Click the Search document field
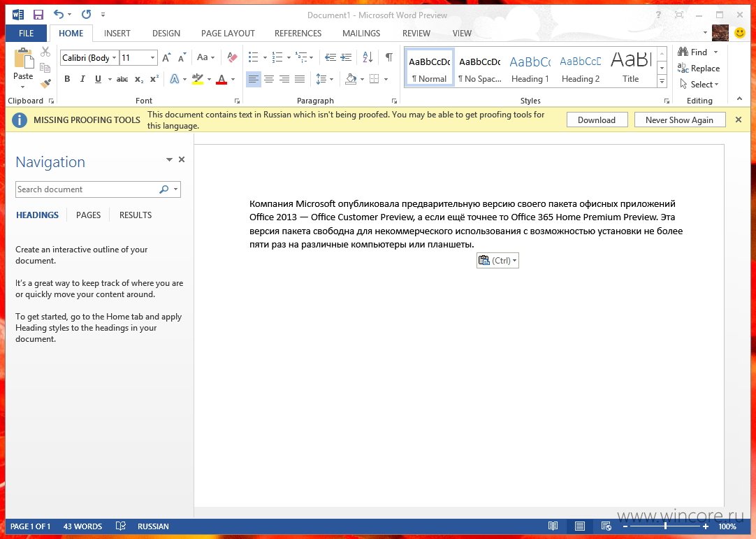The image size is (756, 539). [x=98, y=189]
